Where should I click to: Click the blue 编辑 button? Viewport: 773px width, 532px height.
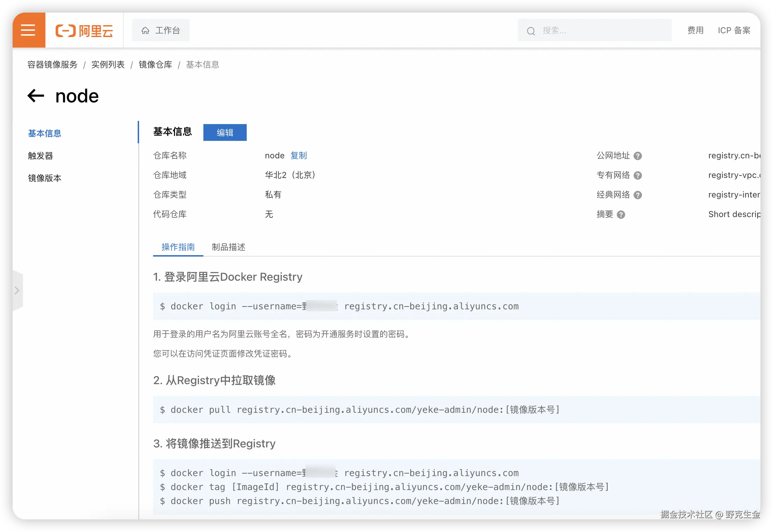(x=225, y=132)
